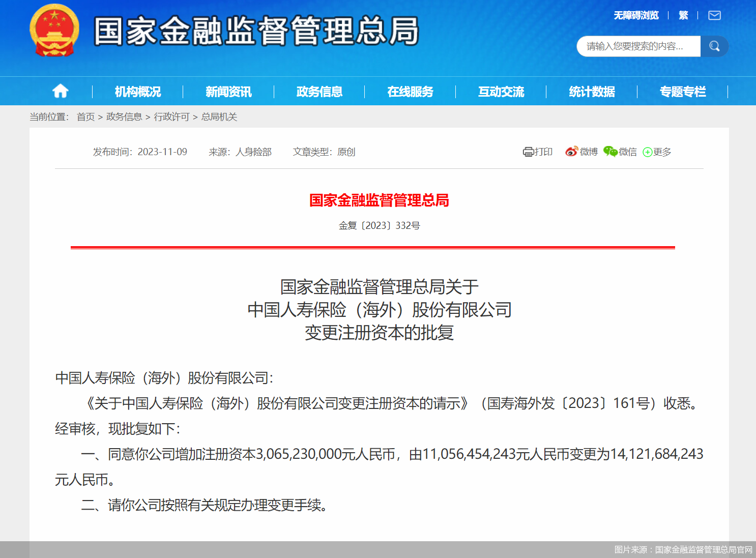Click the amount 14,121,684,243
This screenshot has height=558, width=756.
tap(657, 454)
